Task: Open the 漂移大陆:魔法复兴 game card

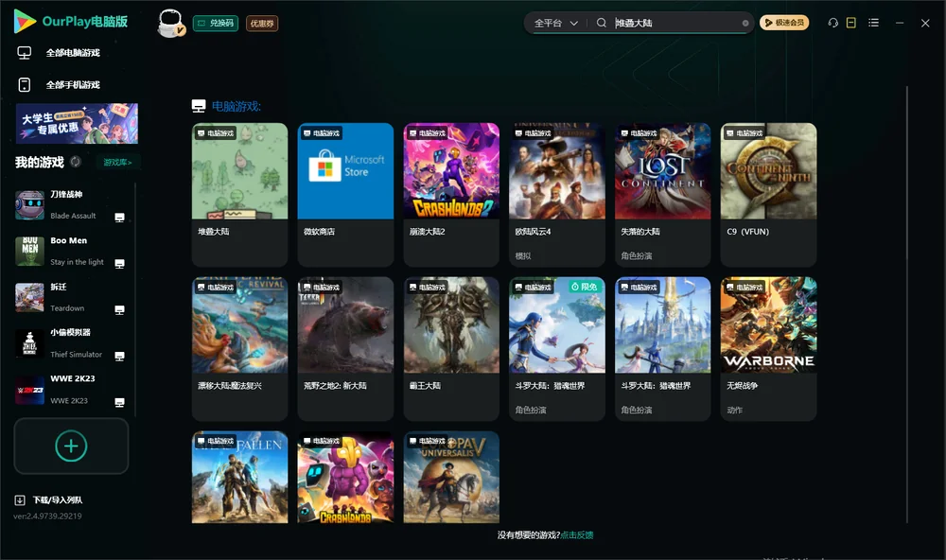Action: click(x=239, y=348)
